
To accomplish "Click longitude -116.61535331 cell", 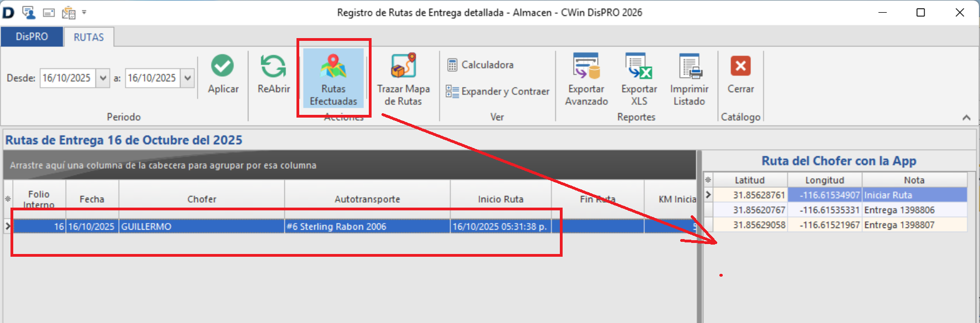I will [x=825, y=210].
